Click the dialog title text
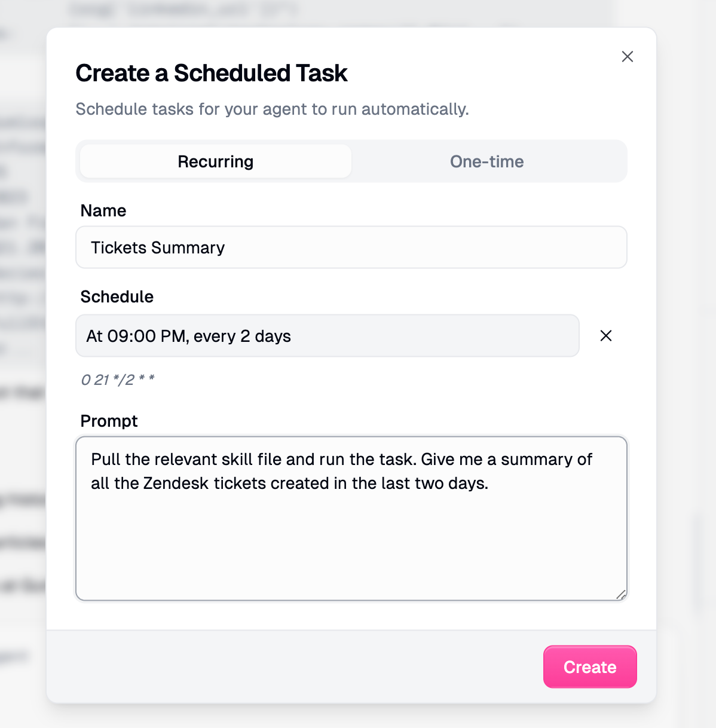Viewport: 716px width, 728px height. (211, 73)
